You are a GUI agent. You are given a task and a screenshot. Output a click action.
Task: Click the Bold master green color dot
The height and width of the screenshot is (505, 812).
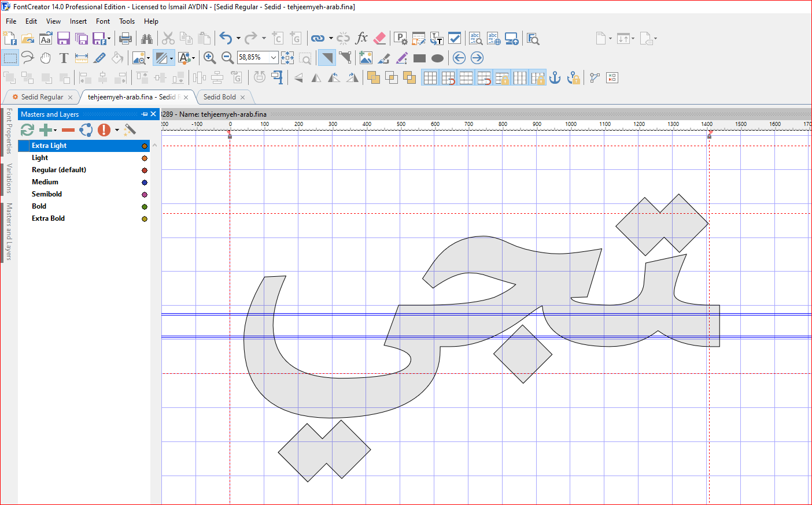pos(145,207)
